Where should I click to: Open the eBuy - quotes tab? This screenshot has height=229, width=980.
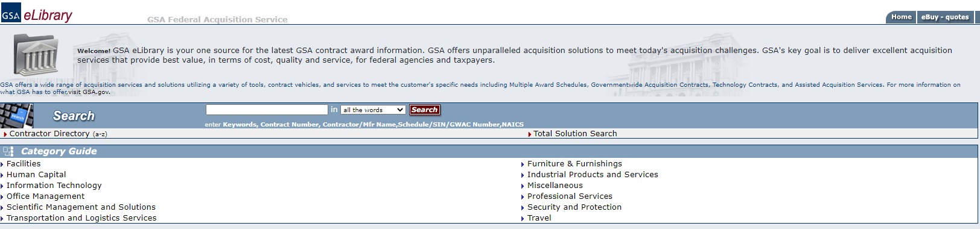945,17
